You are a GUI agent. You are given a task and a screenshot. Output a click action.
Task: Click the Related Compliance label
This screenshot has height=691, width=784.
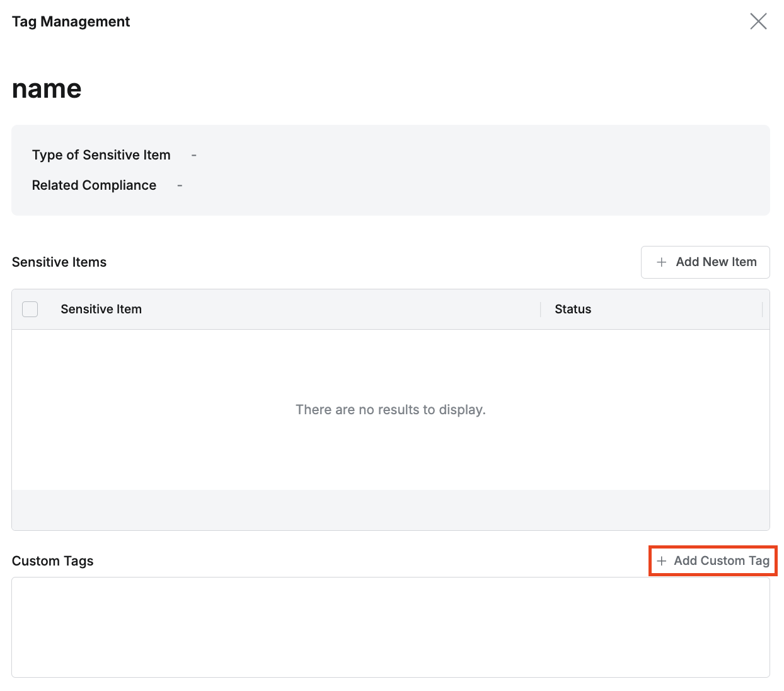point(94,185)
